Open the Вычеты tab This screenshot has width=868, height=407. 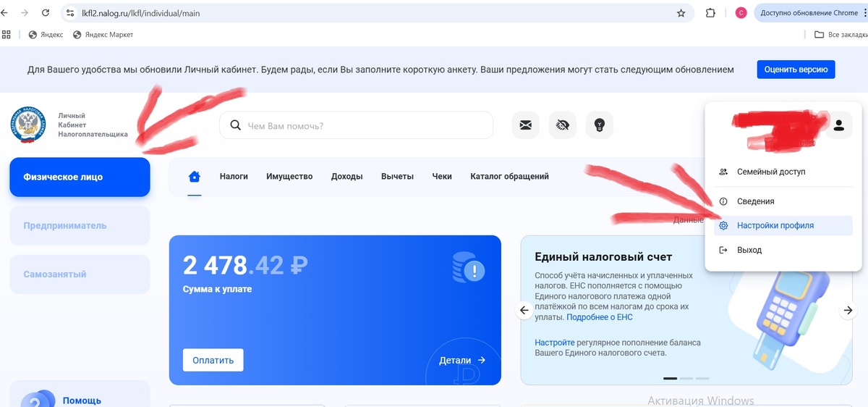click(397, 176)
